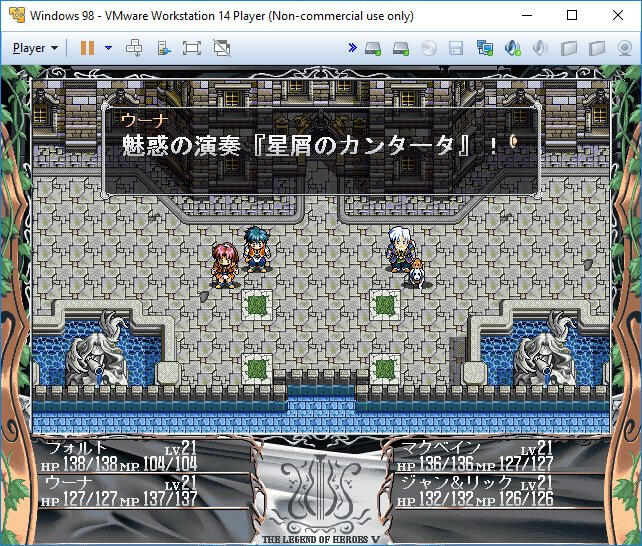642x546 pixels.
Task: Toggle the active sound card icon with green dot
Action: point(513,47)
